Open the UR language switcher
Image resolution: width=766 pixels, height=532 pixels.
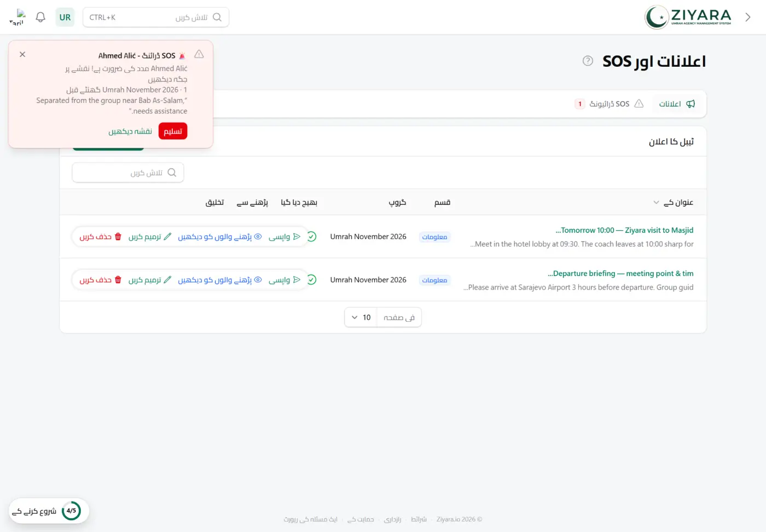pos(65,18)
